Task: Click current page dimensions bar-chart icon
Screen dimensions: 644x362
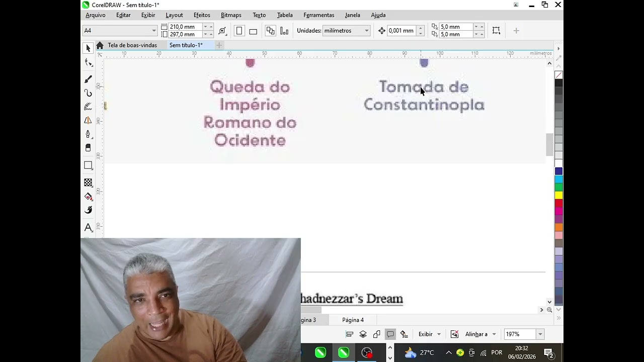Action: pos(284,31)
